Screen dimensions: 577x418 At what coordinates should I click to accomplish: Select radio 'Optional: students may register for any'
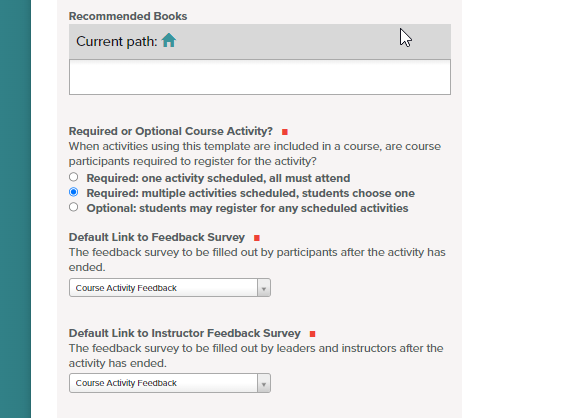pyautogui.click(x=74, y=207)
